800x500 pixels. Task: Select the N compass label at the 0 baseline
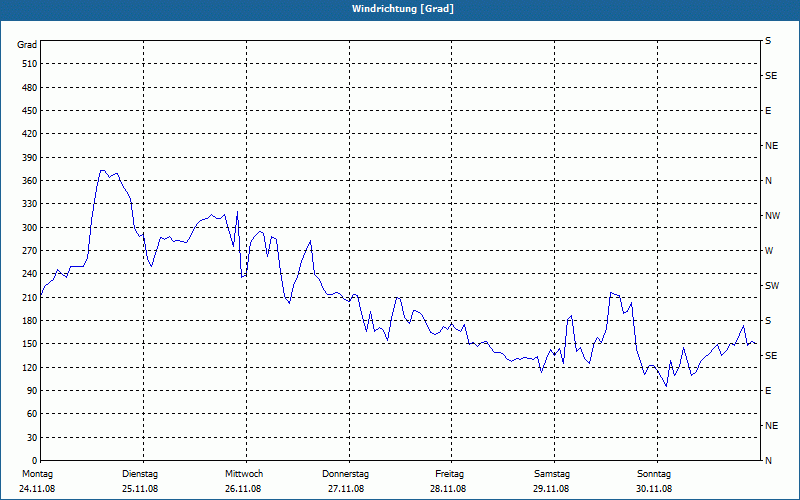click(768, 461)
